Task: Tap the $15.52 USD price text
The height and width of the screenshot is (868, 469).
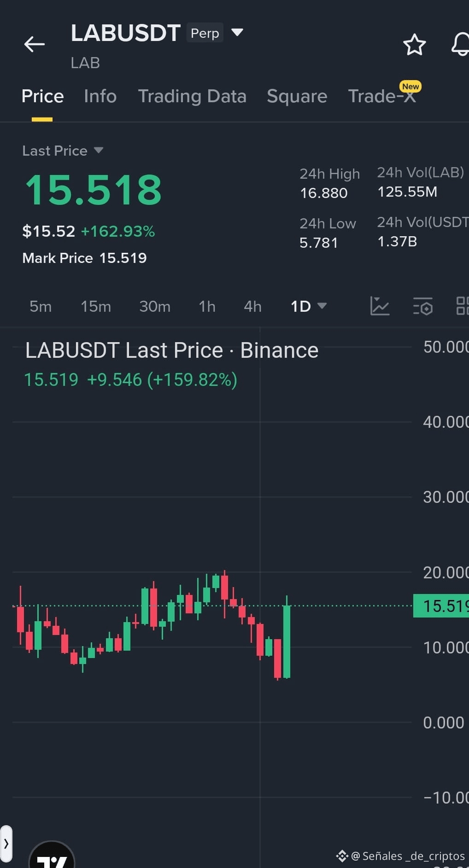Action: click(49, 231)
